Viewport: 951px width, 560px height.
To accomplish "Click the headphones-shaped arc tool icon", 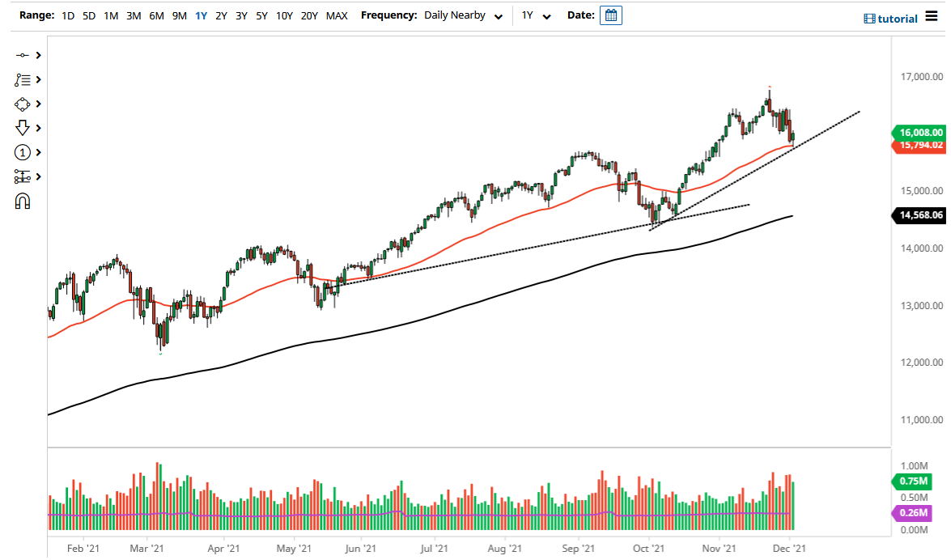I will click(23, 201).
